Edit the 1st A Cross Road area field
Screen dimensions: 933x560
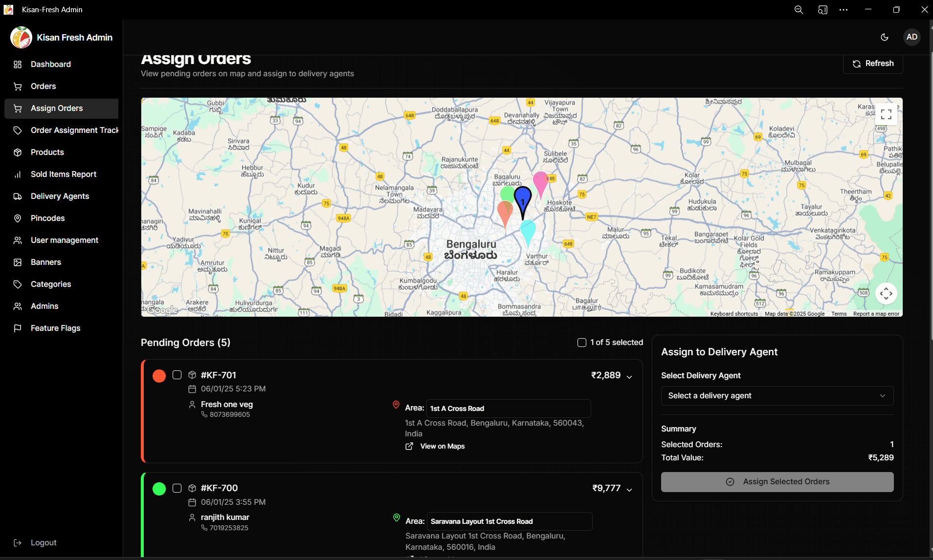[509, 409]
